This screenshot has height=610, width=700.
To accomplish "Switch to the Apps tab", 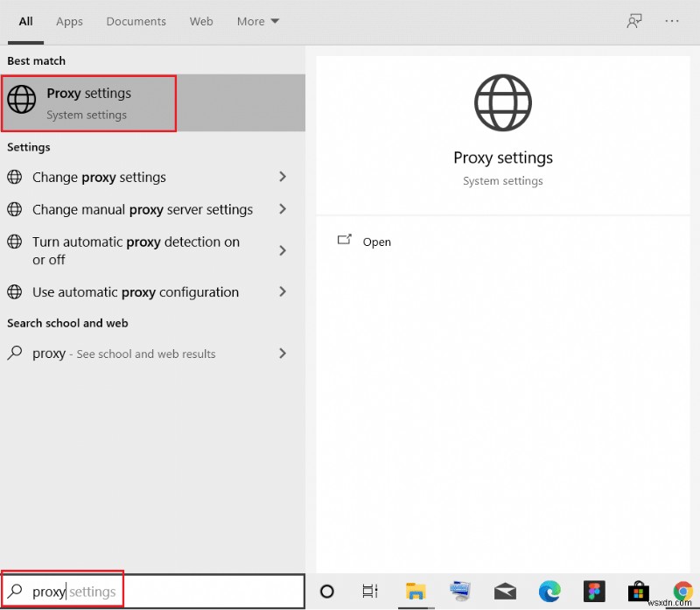I will point(69,21).
